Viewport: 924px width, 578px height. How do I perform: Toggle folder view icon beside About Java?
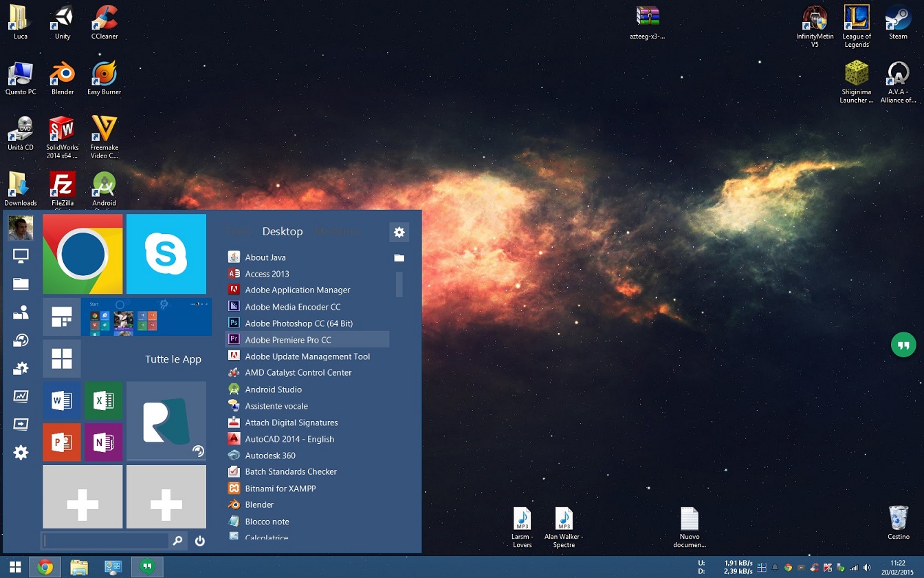[399, 257]
